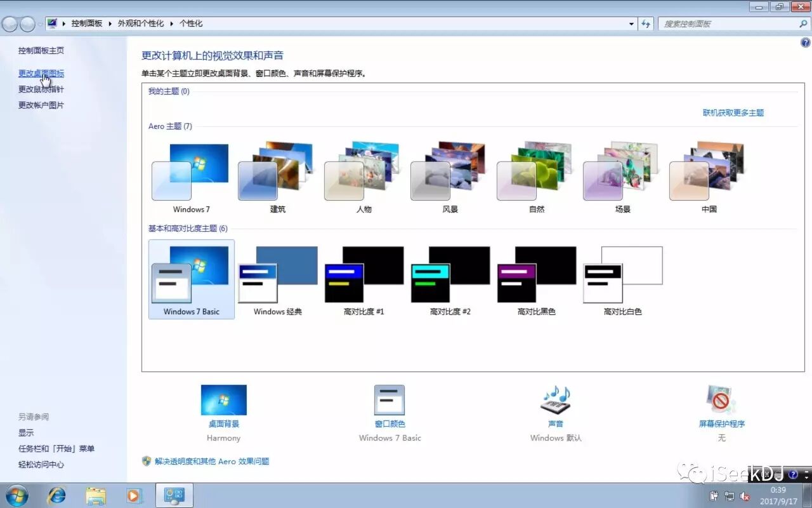Screen dimensions: 812x508
Task: Apply the 建筑 theme
Action: pyautogui.click(x=277, y=178)
